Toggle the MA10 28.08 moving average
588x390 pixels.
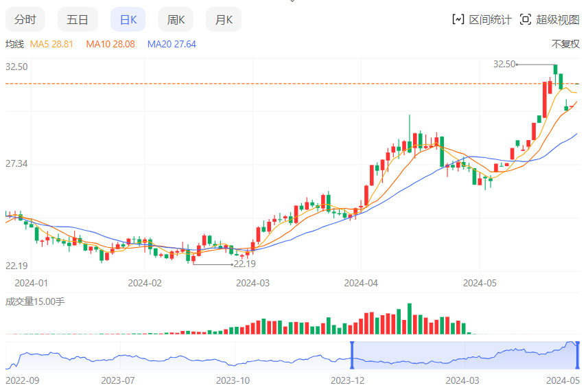[x=110, y=44]
